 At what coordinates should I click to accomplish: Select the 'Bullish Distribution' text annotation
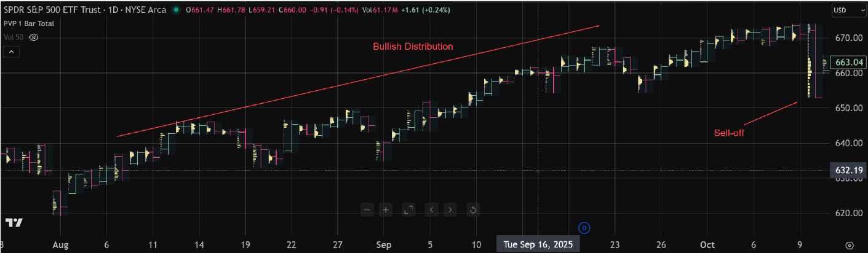pyautogui.click(x=413, y=47)
